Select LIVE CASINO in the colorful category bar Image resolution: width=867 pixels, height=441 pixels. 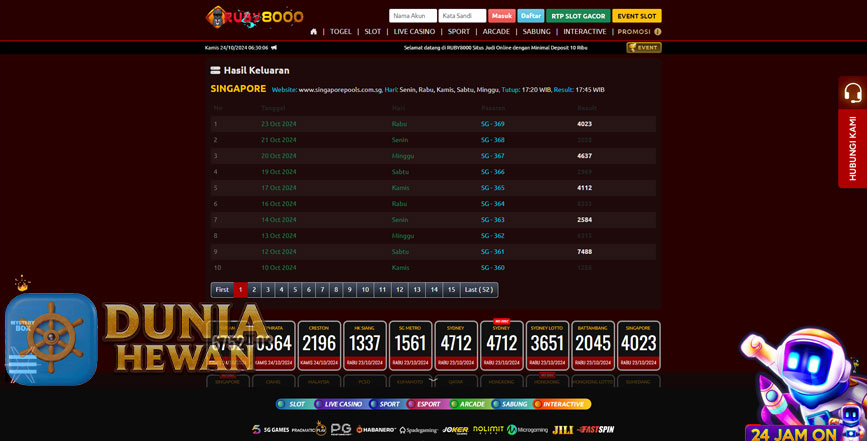coord(340,404)
